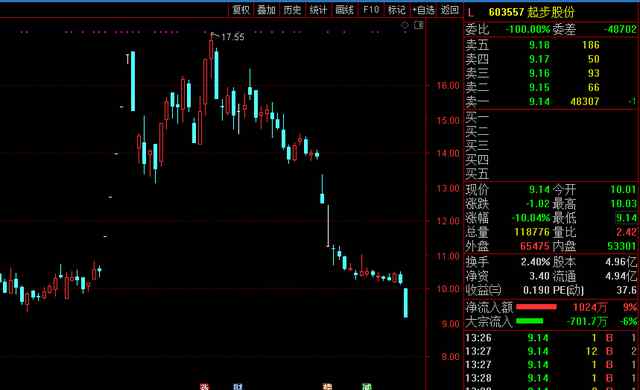The image size is (640, 390).
Task: Click the 流通 4.94亿 value
Action: click(620, 276)
